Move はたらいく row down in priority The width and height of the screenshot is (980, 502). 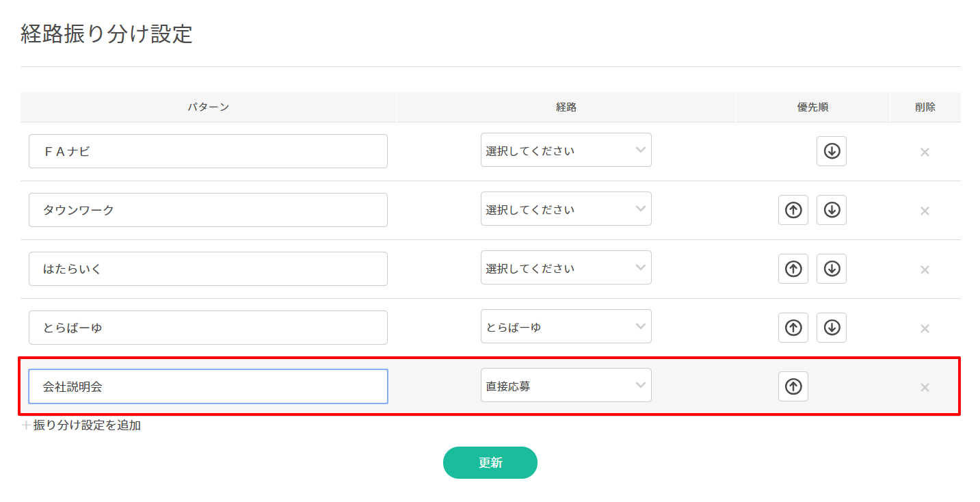[x=831, y=269]
